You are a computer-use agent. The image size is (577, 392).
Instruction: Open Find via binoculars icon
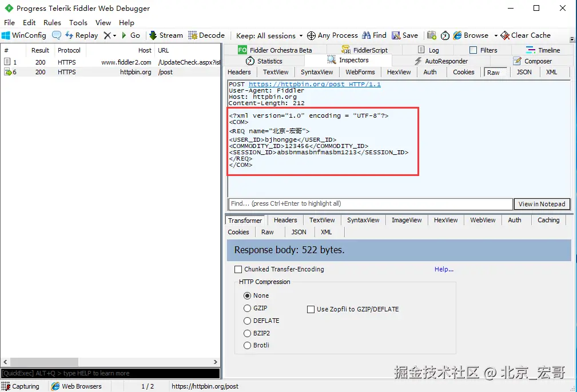coord(366,35)
